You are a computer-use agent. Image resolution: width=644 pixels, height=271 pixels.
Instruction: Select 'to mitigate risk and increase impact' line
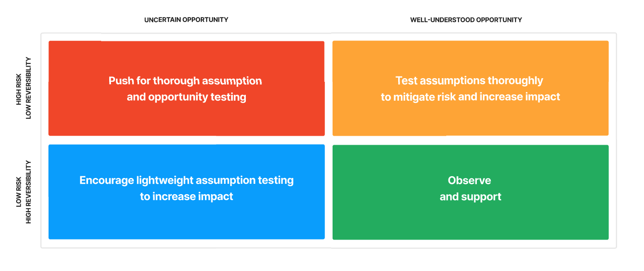[470, 97]
